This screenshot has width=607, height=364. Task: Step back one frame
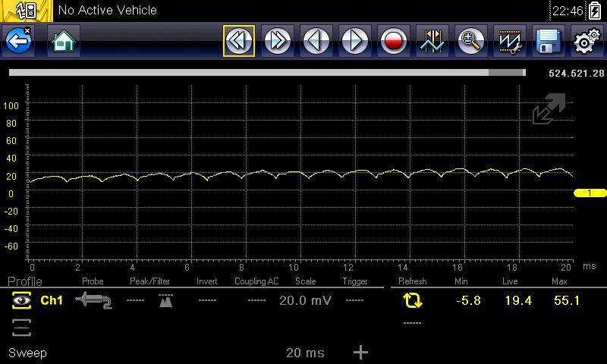317,41
